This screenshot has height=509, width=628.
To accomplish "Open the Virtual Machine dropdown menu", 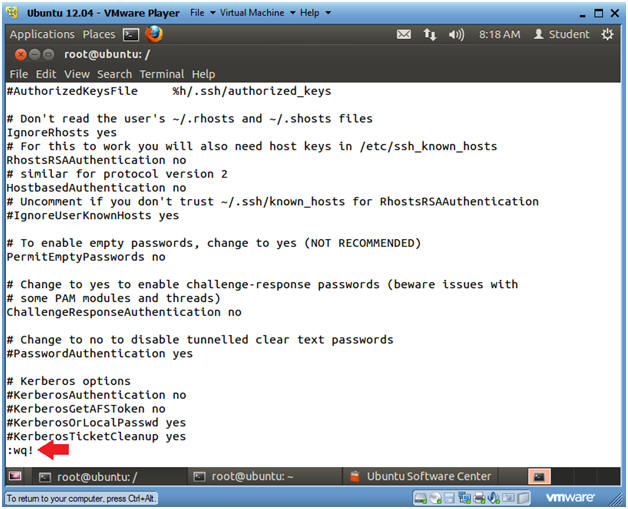I will coord(258,13).
